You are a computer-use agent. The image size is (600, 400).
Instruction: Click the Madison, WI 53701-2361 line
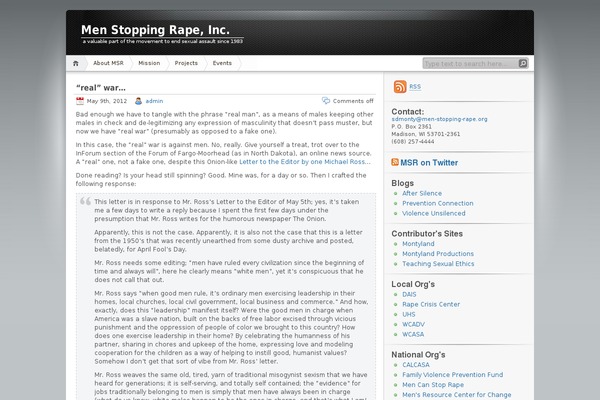[426, 134]
